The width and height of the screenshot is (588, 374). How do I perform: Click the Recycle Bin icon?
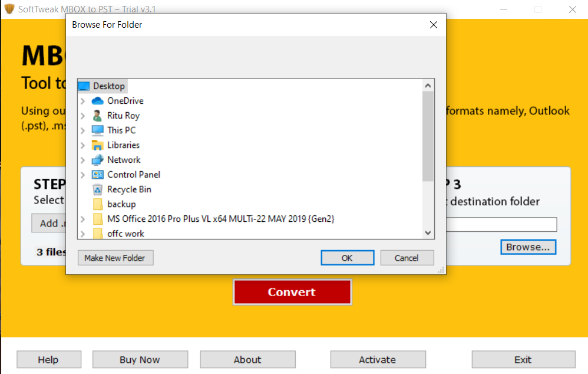97,189
